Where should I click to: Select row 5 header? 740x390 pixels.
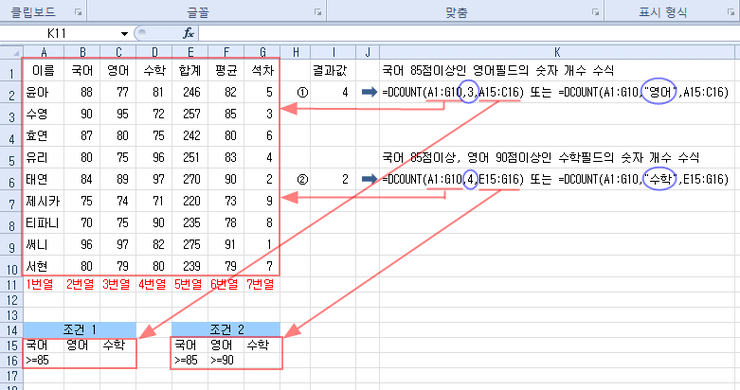click(12, 158)
